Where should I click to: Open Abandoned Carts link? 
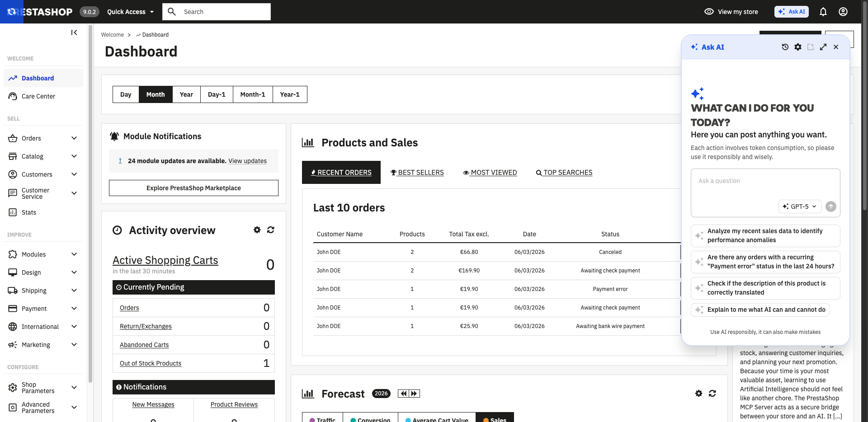144,345
